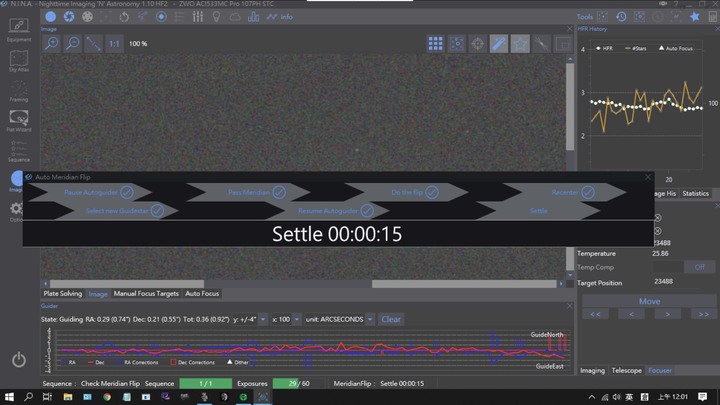Toggle the auto stretch wand icon
This screenshot has height=405, width=720.
pyautogui.click(x=499, y=44)
